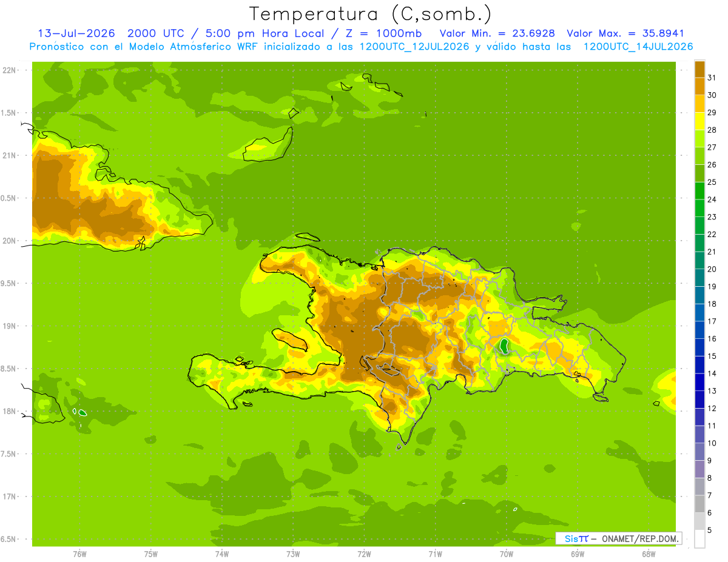This screenshot has height=562, width=728.
Task: Pick the gray legend swatch between 6 and 7
Action: [699, 504]
